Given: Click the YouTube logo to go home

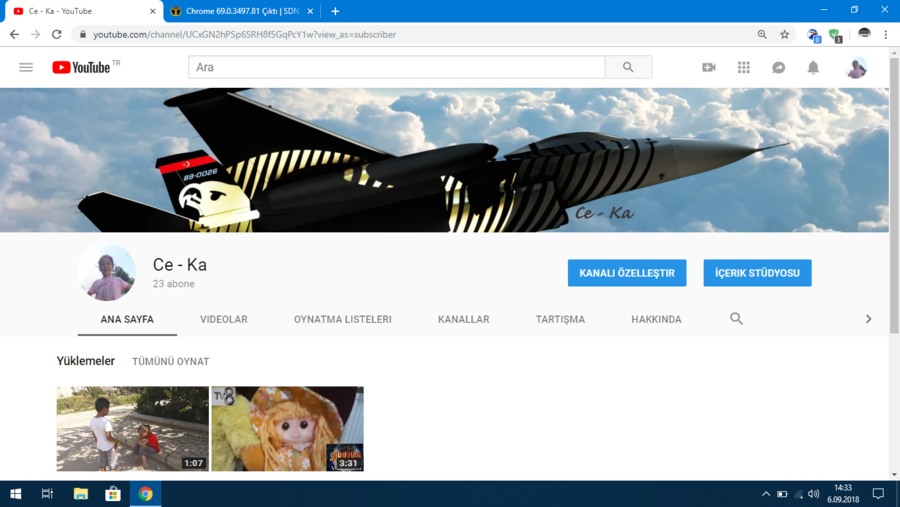Looking at the screenshot, I should click(82, 67).
